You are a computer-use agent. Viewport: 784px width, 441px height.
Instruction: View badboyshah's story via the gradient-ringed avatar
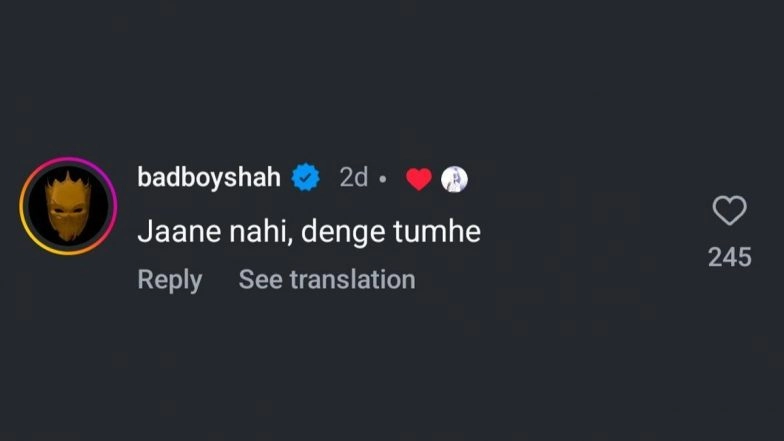pyautogui.click(x=68, y=206)
